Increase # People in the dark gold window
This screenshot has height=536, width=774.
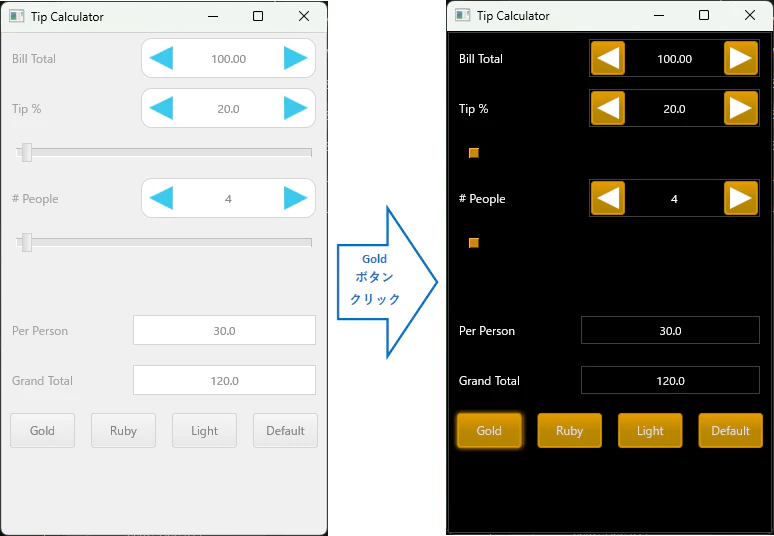pyautogui.click(x=741, y=198)
